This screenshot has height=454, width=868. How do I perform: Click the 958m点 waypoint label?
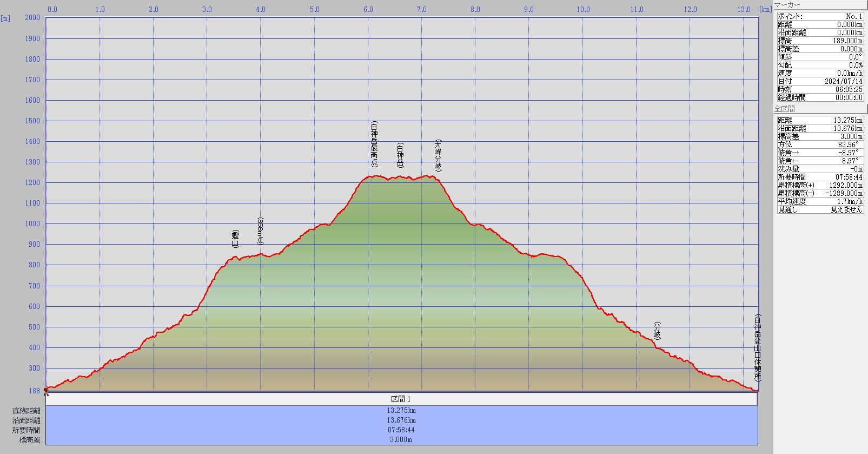tap(260, 232)
